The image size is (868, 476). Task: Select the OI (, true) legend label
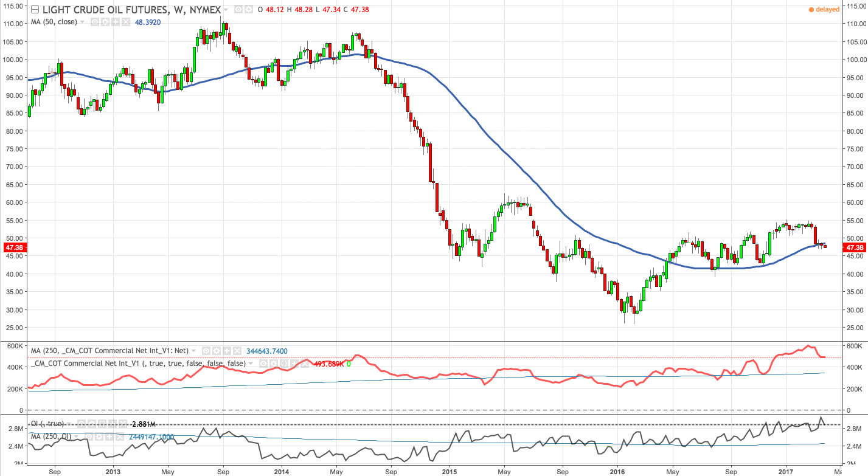coord(47,424)
